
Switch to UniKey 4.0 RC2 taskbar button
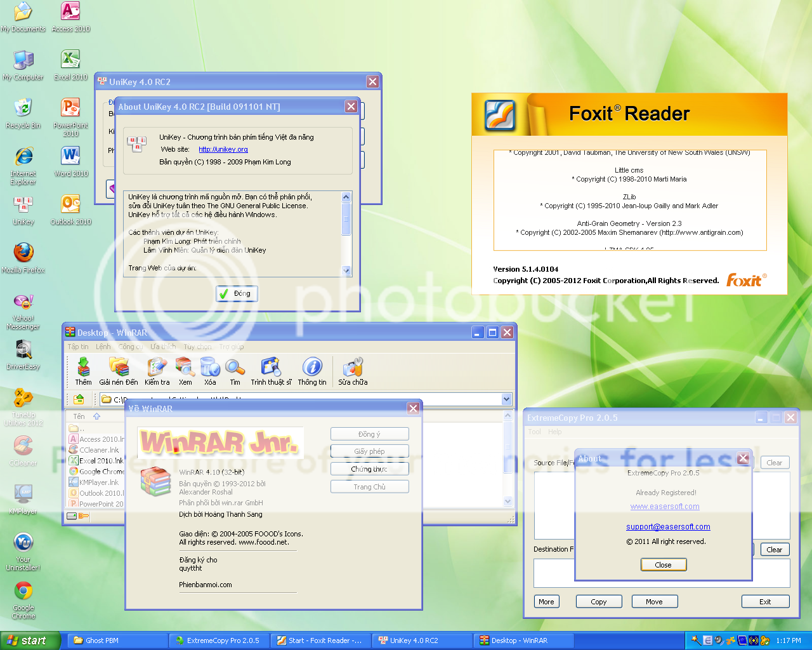(x=422, y=640)
